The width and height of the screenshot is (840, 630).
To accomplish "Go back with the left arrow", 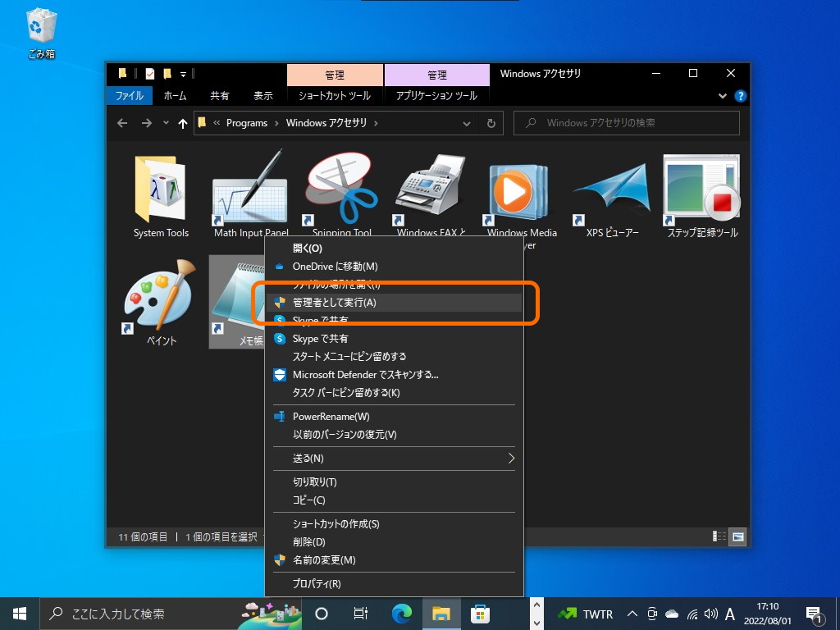I will (x=122, y=123).
